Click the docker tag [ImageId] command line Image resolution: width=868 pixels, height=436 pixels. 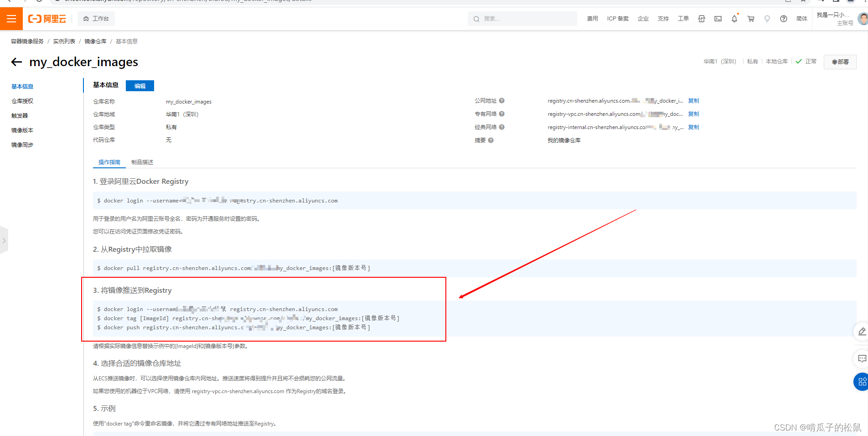pyautogui.click(x=248, y=318)
